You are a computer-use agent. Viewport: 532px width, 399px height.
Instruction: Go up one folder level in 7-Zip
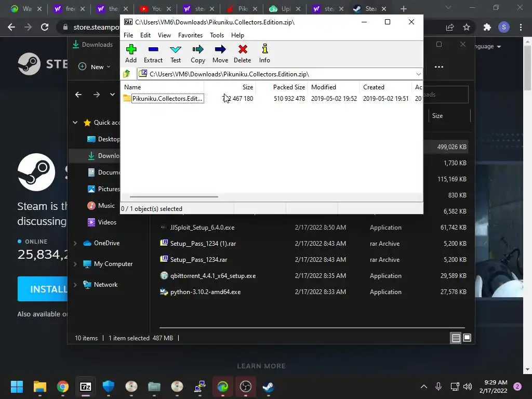127,74
